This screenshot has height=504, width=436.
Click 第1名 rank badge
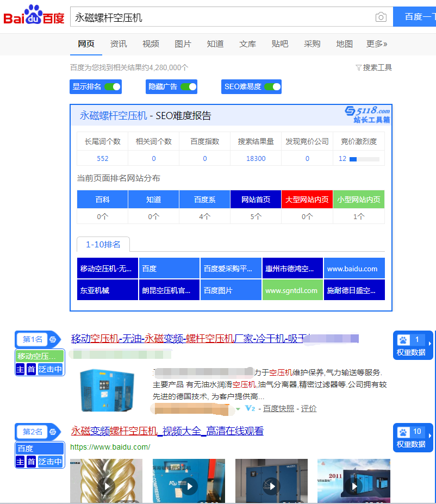point(32,339)
